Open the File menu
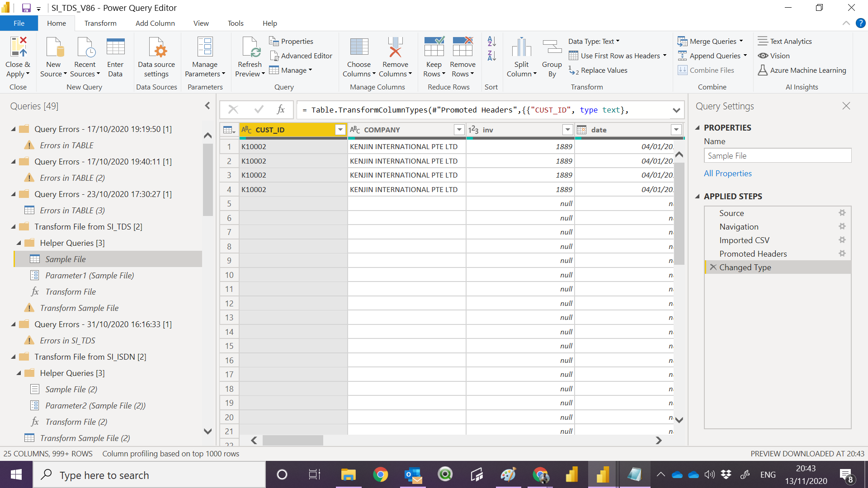The width and height of the screenshot is (868, 488). click(19, 23)
